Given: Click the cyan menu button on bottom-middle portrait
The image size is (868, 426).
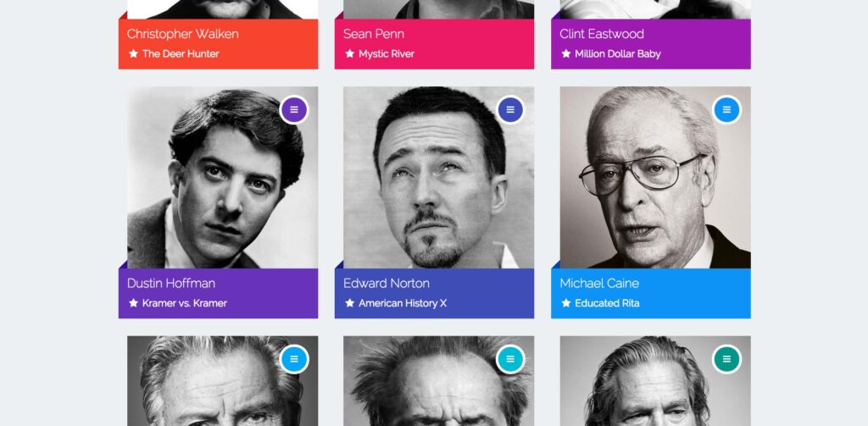Looking at the screenshot, I should tap(510, 359).
